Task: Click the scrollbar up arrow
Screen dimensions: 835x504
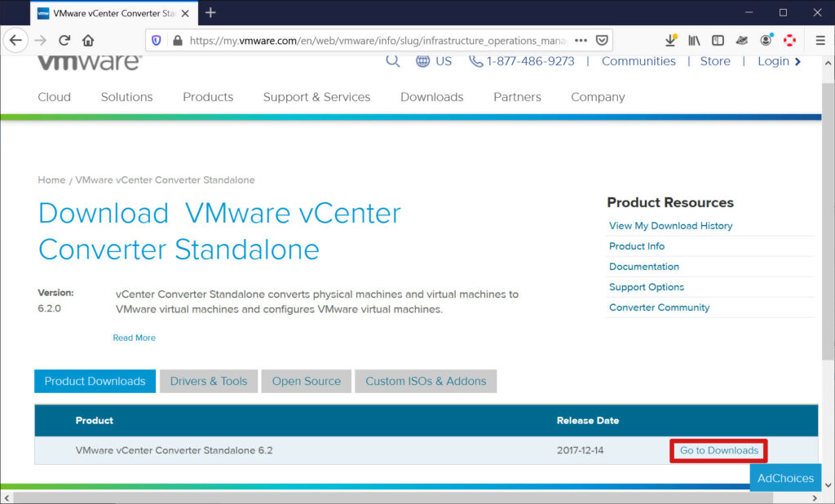Action: coord(828,62)
